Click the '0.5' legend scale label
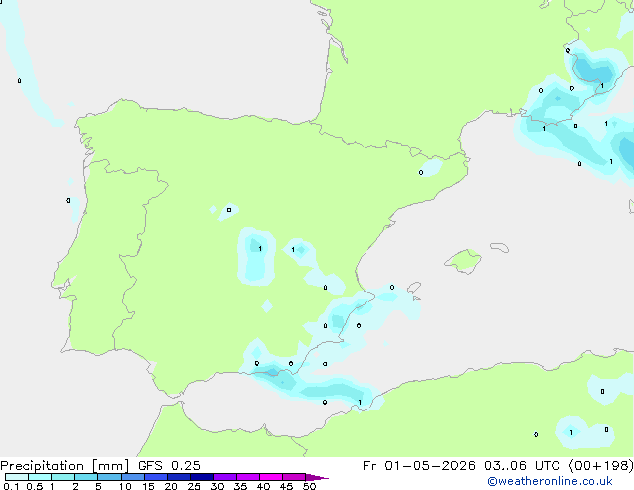 [x=35, y=486]
